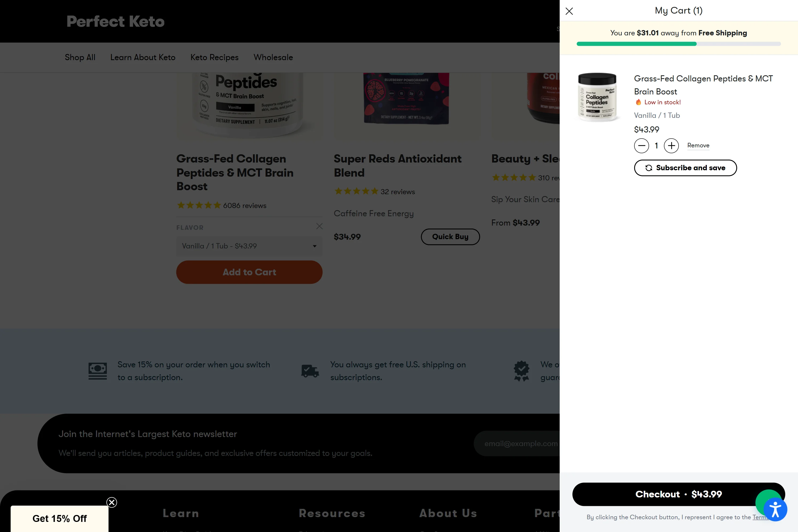Quick Buy the Super Reds Antioxidant Blend
This screenshot has height=532, width=798.
pyautogui.click(x=450, y=236)
